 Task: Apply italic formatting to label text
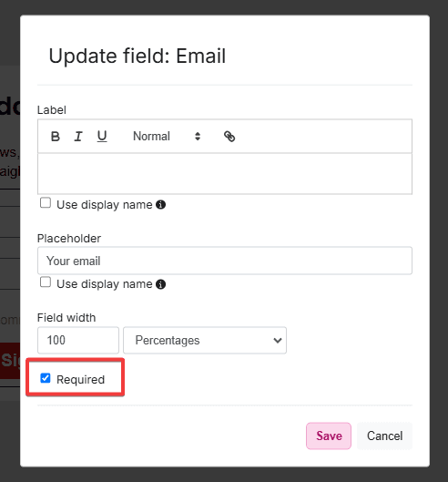[x=78, y=136]
